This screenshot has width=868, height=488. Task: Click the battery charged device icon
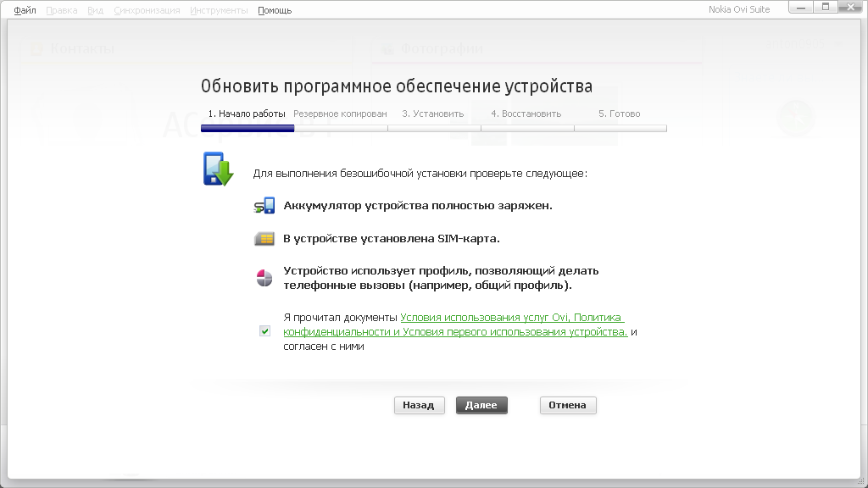click(264, 205)
